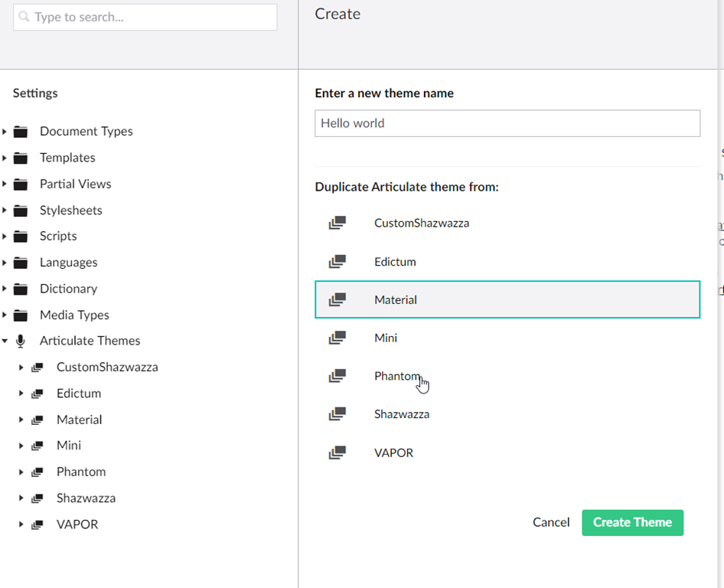Click the Dictionary folder icon

21,289
